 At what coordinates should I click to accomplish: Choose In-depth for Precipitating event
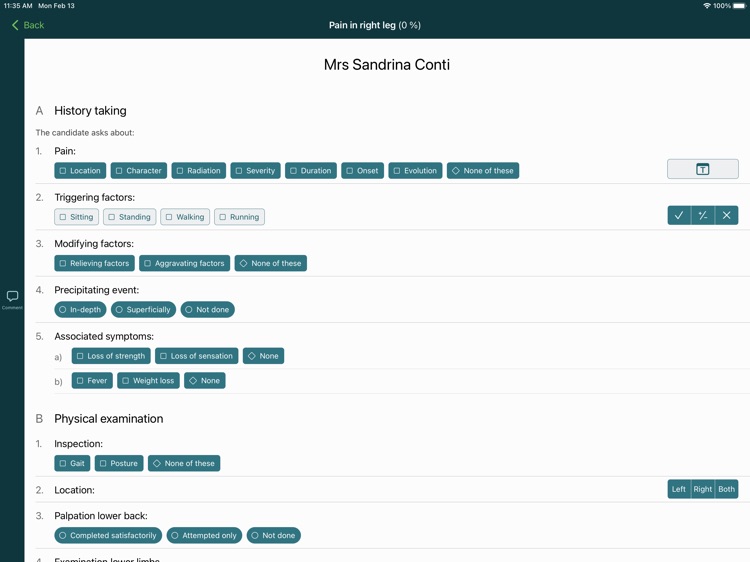[x=80, y=309]
